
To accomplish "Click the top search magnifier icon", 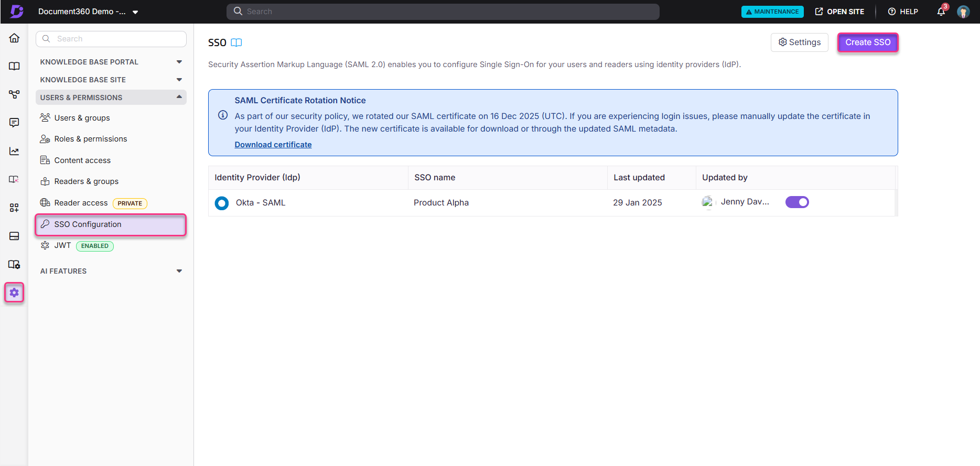I will pyautogui.click(x=238, y=11).
